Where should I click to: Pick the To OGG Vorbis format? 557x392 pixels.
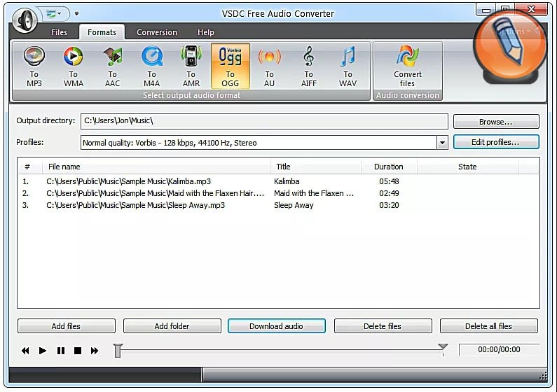point(231,66)
